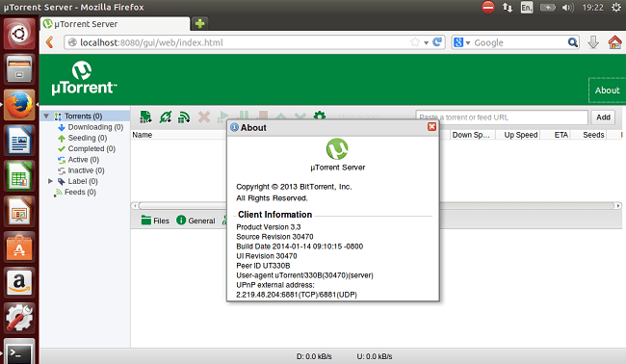626x364 pixels.
Task: Select Torrents (0) in sidebar
Action: [x=84, y=117]
